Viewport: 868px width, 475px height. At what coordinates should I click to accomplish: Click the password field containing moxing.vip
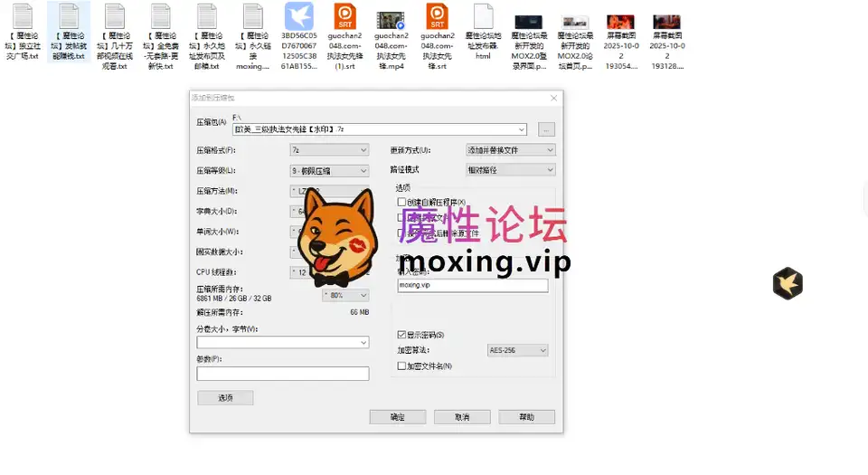[x=473, y=285]
